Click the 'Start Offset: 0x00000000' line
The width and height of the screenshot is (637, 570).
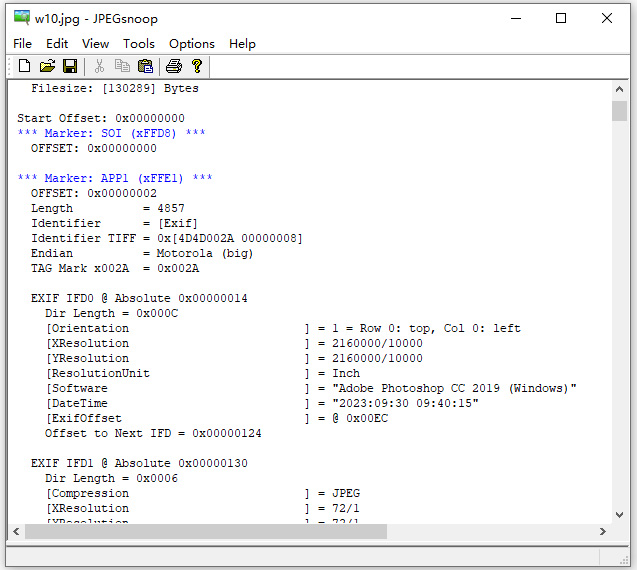click(101, 118)
